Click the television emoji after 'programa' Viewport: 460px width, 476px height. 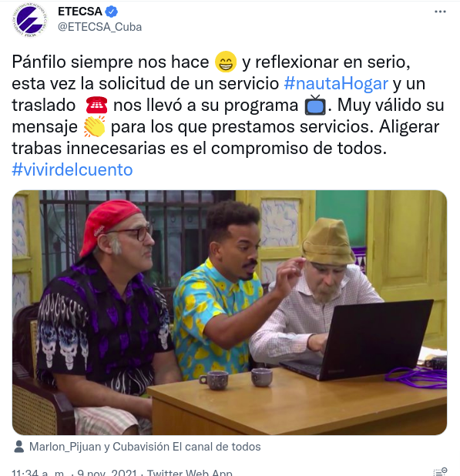pos(315,105)
